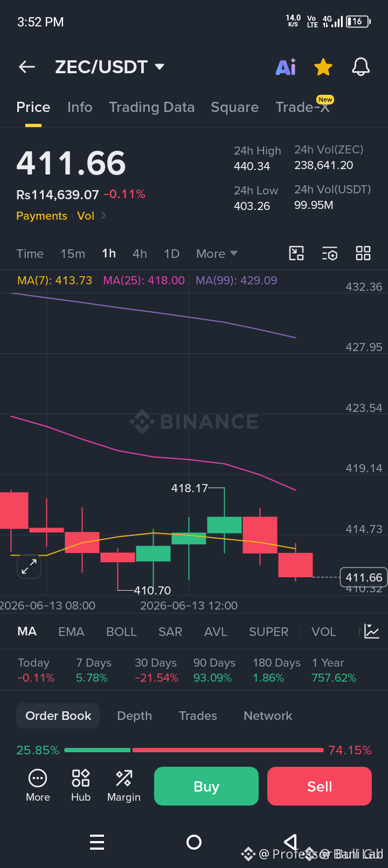Screen dimensions: 388x868
Task: Switch to the Network tab
Action: click(268, 716)
